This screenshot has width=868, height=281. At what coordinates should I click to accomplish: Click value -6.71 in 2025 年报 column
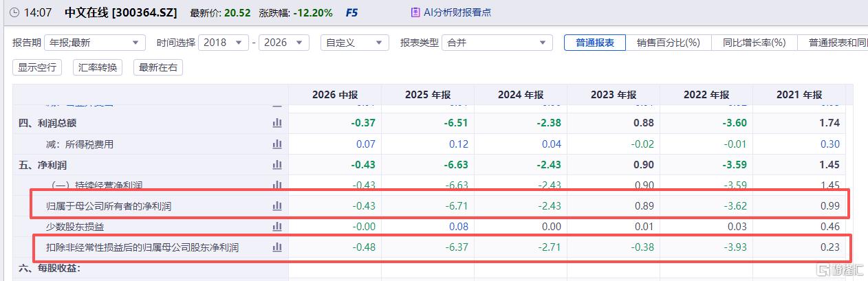[457, 205]
